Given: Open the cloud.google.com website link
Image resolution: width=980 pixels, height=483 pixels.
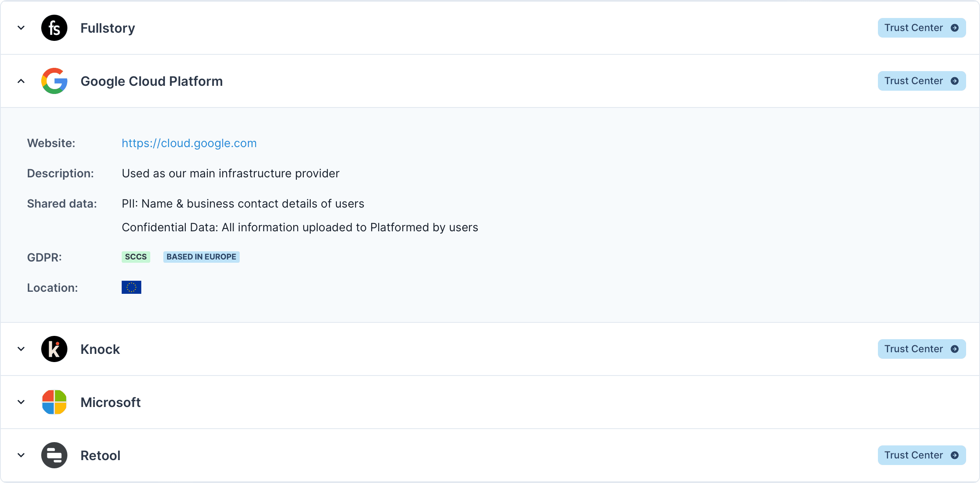Looking at the screenshot, I should pyautogui.click(x=189, y=143).
